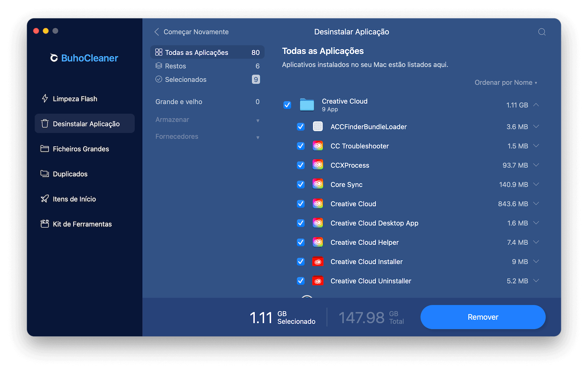Open Kit de Ferramentas section

(x=85, y=224)
